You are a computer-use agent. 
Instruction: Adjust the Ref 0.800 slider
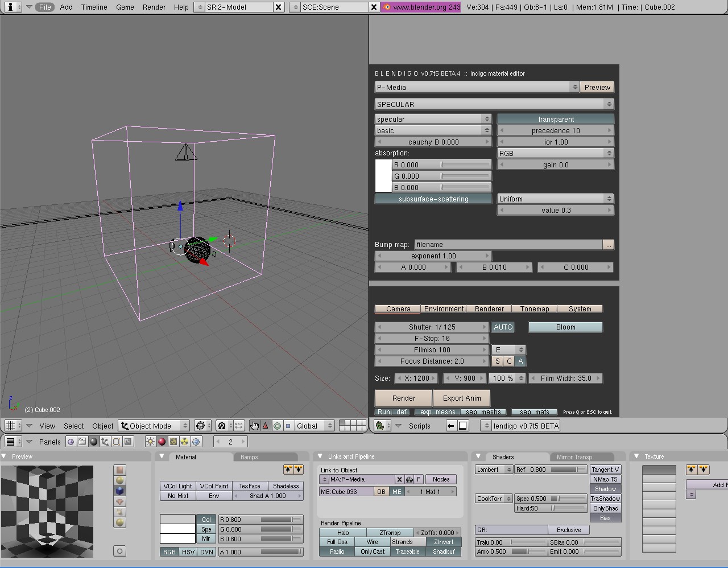pos(551,470)
